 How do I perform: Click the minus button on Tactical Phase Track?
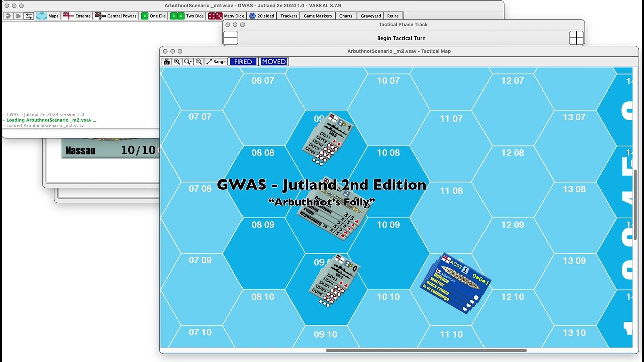pyautogui.click(x=231, y=38)
